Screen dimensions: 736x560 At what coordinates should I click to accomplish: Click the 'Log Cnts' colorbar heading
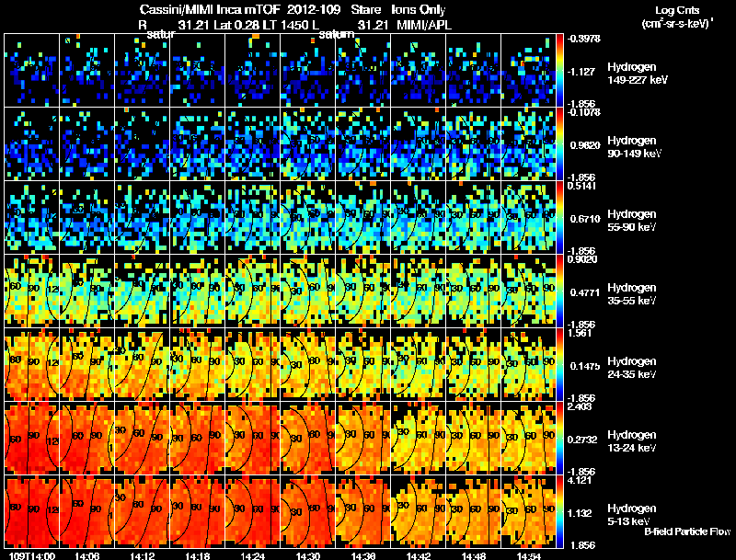676,10
